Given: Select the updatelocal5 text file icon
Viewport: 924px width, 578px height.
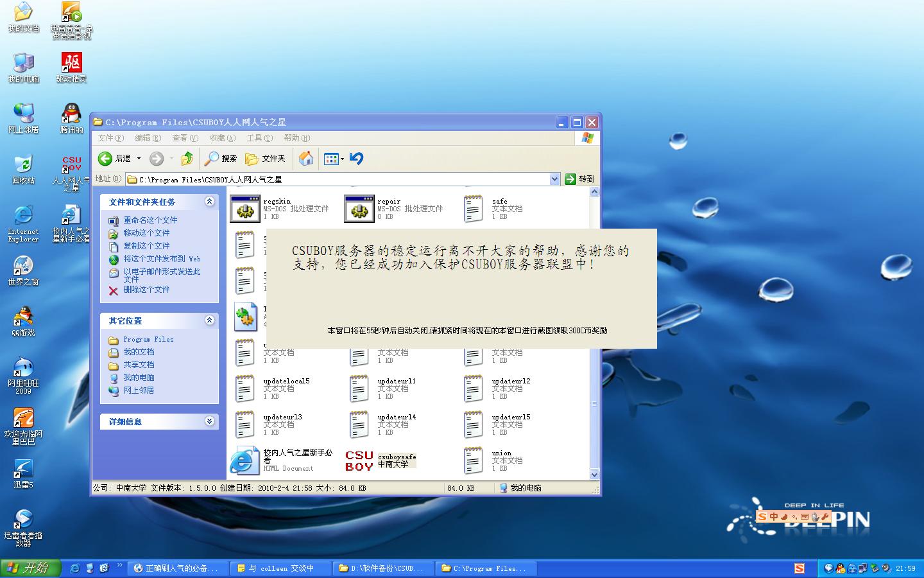Looking at the screenshot, I should coord(245,389).
